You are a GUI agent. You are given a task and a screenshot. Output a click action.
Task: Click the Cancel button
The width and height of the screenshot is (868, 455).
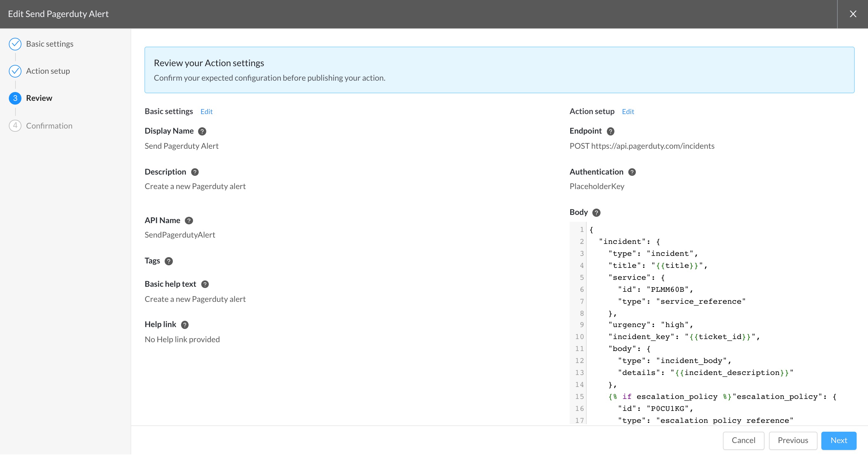click(x=743, y=441)
